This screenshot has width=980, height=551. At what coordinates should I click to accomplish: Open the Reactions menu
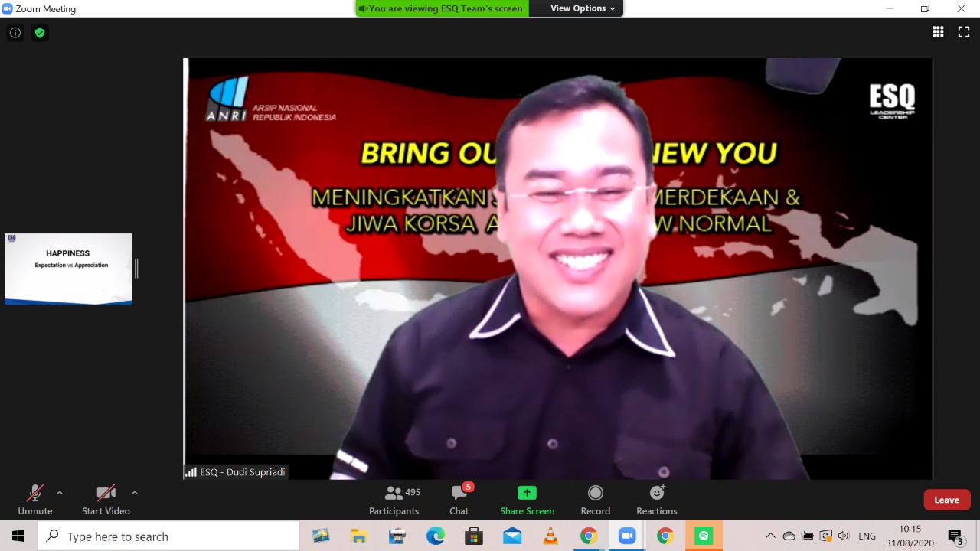[x=657, y=500]
